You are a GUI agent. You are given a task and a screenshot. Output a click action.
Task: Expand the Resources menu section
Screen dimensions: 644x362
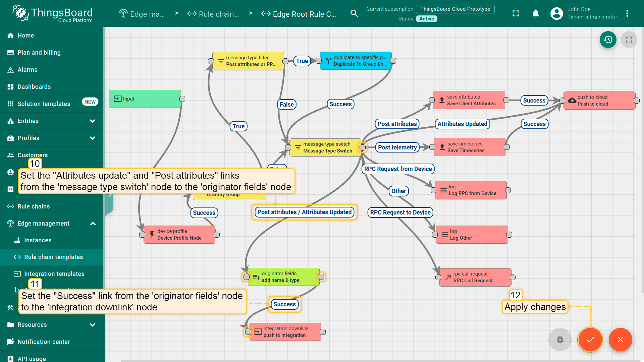click(x=92, y=325)
